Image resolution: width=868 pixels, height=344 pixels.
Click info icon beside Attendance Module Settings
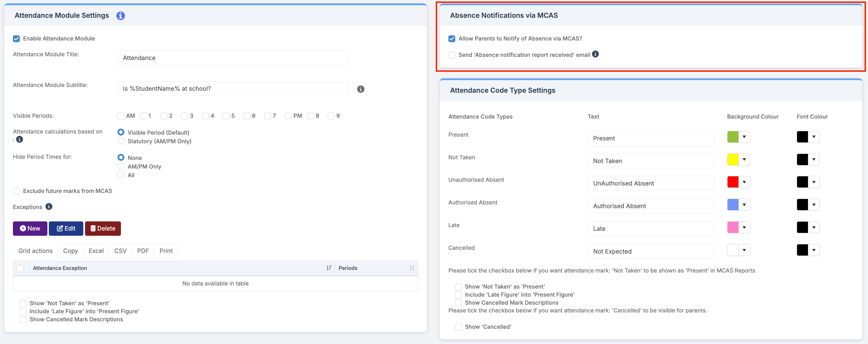[121, 16]
